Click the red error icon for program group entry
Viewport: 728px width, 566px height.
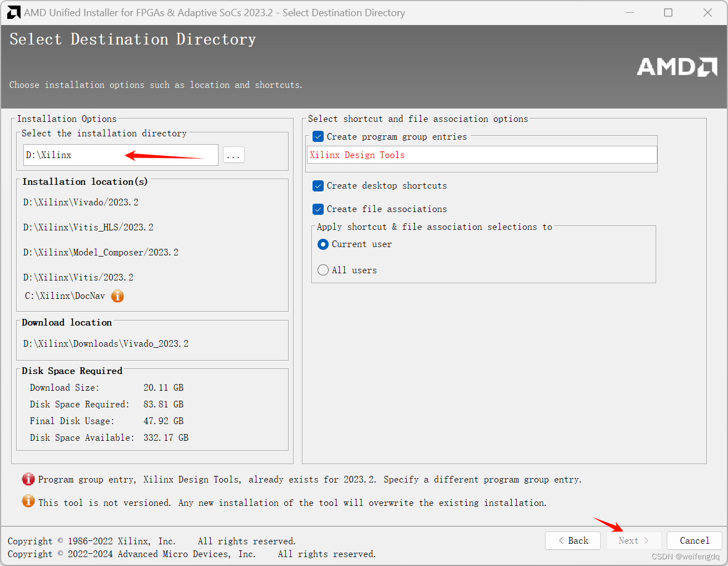coord(28,479)
